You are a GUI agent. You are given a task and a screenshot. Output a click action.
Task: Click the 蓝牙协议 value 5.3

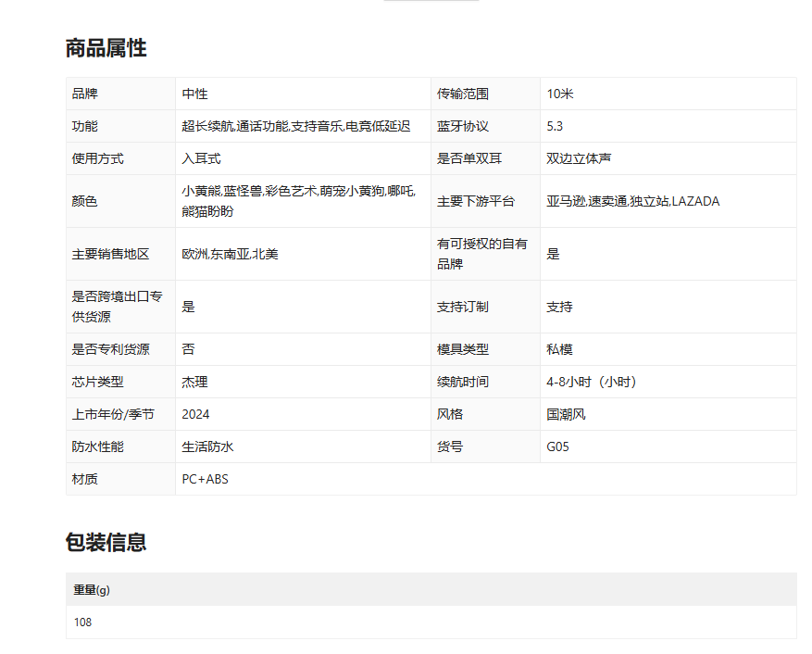555,126
